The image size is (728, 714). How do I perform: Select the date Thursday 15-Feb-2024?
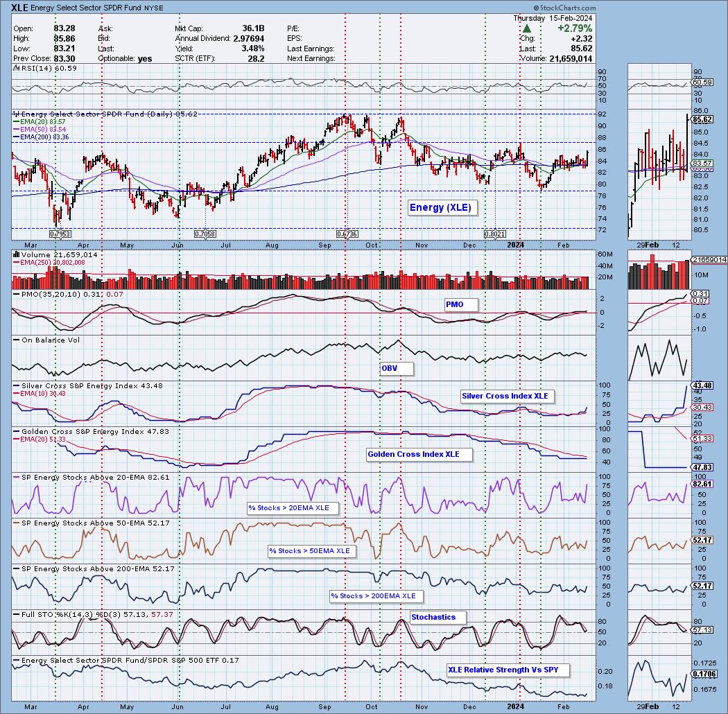[x=553, y=18]
